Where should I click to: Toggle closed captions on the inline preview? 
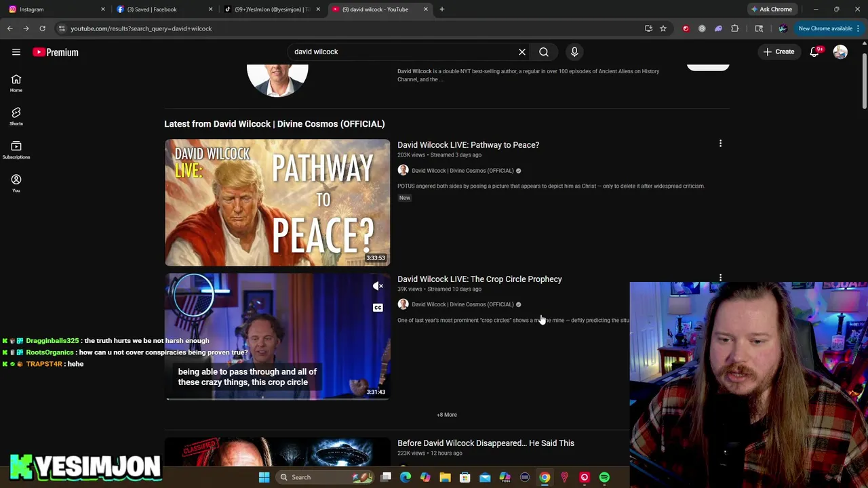pos(378,308)
